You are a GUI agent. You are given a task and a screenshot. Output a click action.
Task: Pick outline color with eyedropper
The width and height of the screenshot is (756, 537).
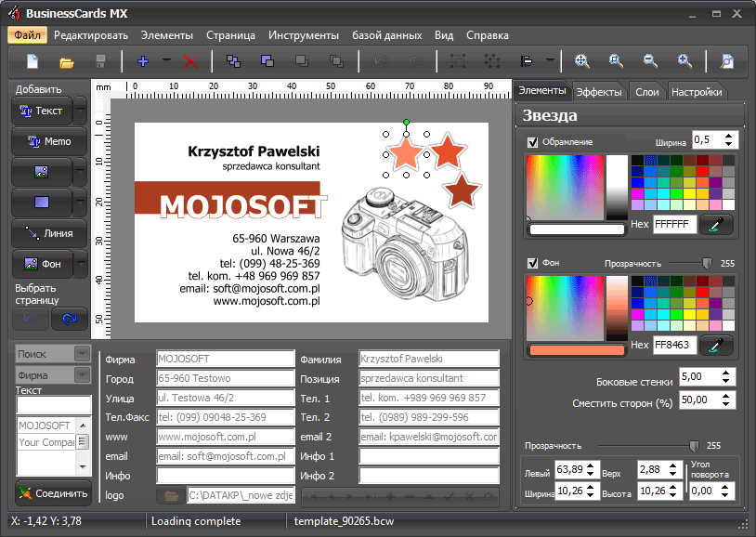[716, 224]
